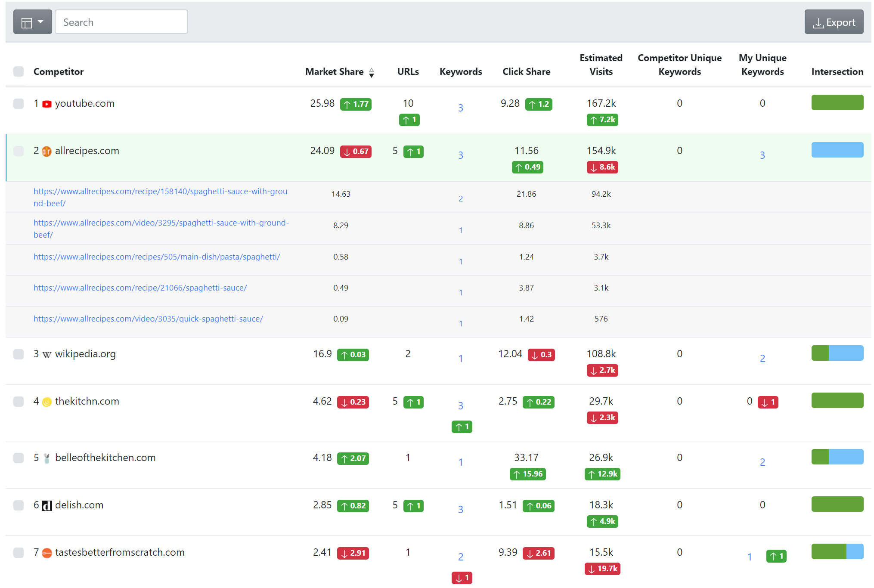Click the Click Share column header

tap(526, 71)
